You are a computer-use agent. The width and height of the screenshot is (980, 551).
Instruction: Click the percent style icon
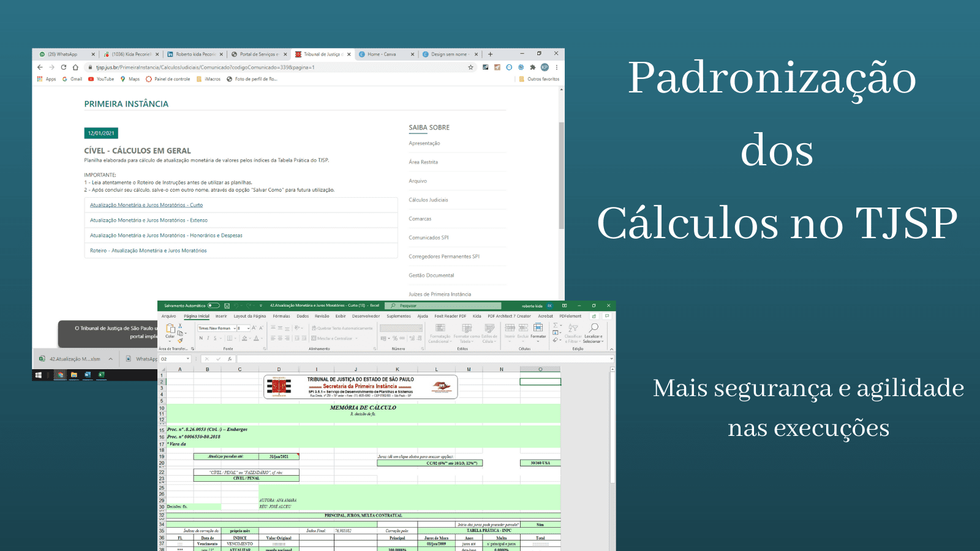395,338
